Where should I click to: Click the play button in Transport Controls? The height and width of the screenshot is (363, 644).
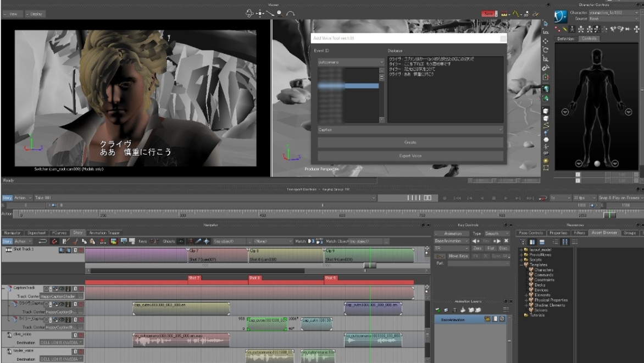tap(506, 197)
